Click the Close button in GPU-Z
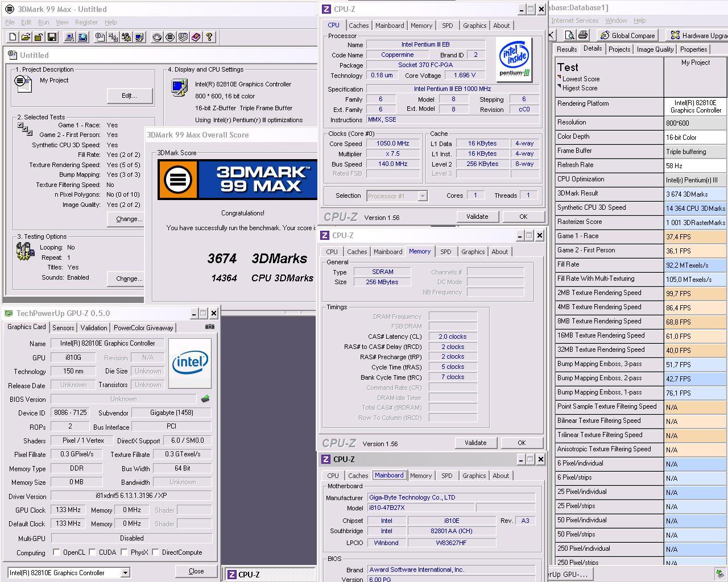 tap(196, 571)
